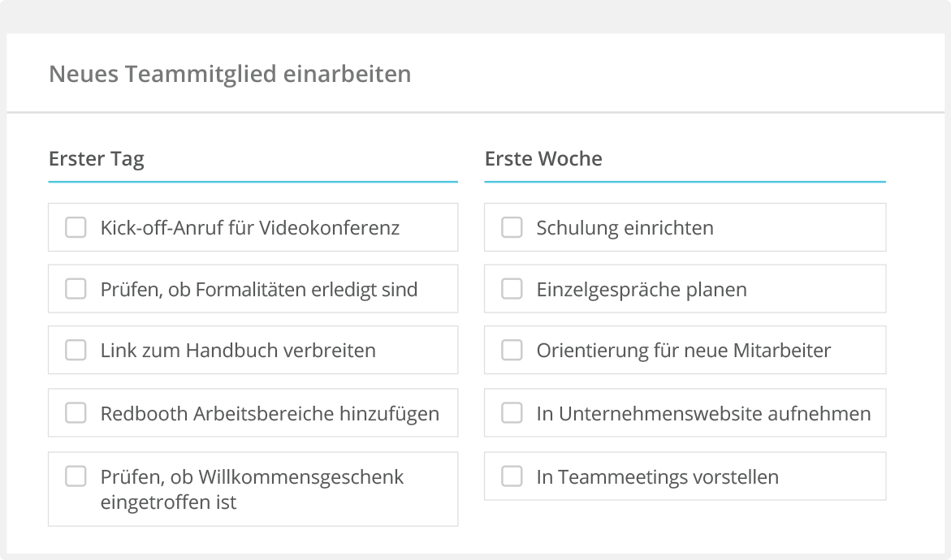This screenshot has height=560, width=951.
Task: Select the "Erster Tag" column header
Action: coord(97,159)
